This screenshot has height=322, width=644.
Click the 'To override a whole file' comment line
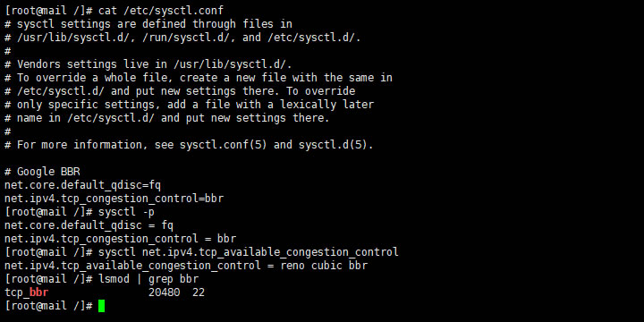click(199, 78)
